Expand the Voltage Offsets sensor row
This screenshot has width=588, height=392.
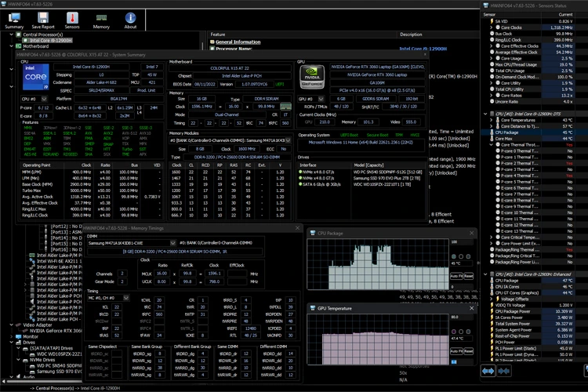point(492,299)
